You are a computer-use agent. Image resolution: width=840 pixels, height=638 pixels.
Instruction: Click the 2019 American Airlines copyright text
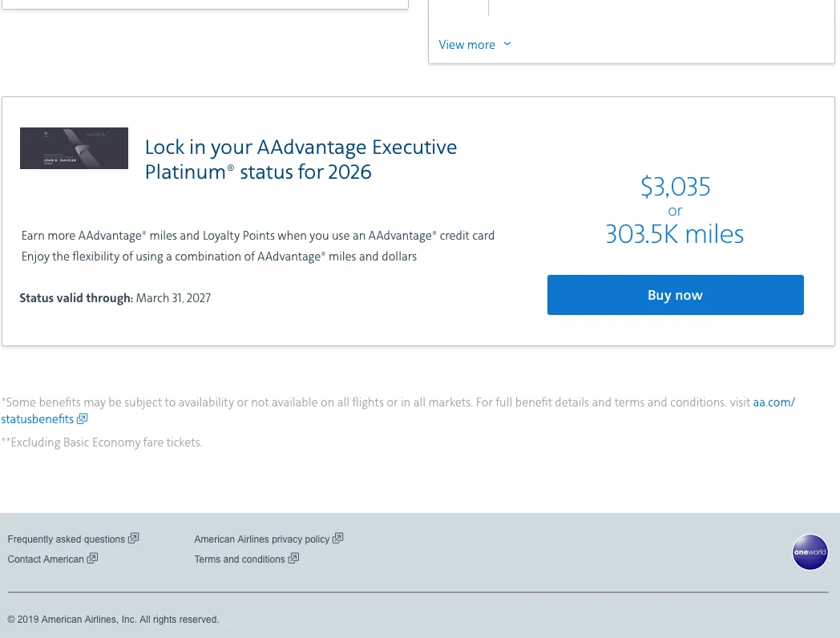click(113, 620)
